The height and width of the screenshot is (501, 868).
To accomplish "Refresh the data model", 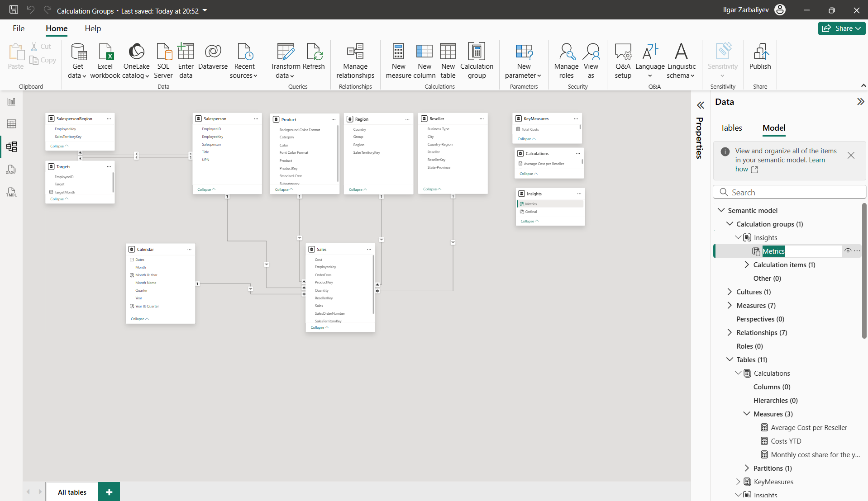I will 314,57.
